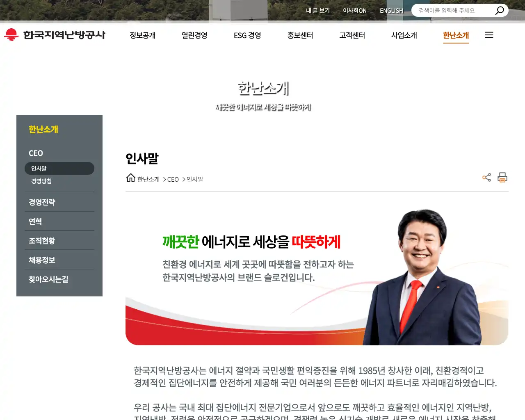Viewport: 525px width, 420px height.
Task: Click CEO breadcrumb link
Action: (x=173, y=180)
